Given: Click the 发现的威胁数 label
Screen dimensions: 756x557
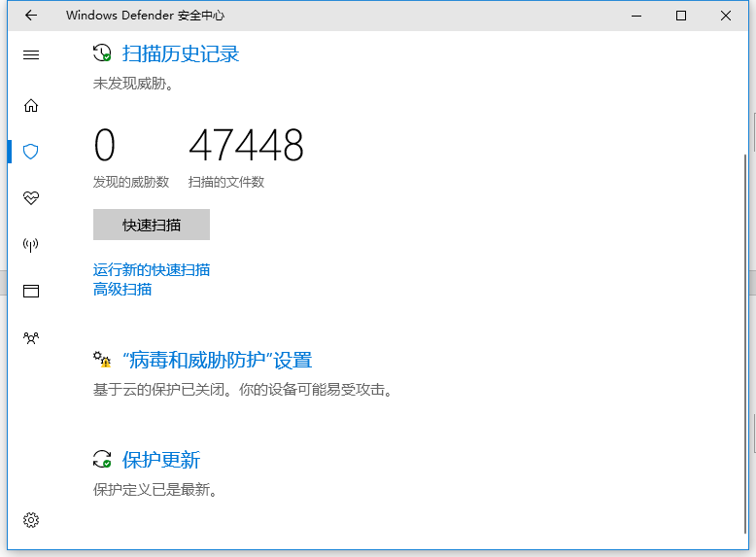Looking at the screenshot, I should (x=131, y=182).
